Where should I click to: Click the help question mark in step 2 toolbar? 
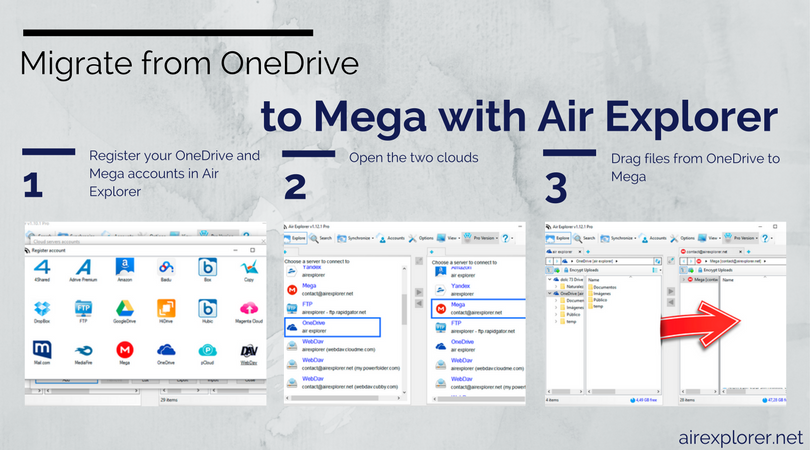point(505,238)
